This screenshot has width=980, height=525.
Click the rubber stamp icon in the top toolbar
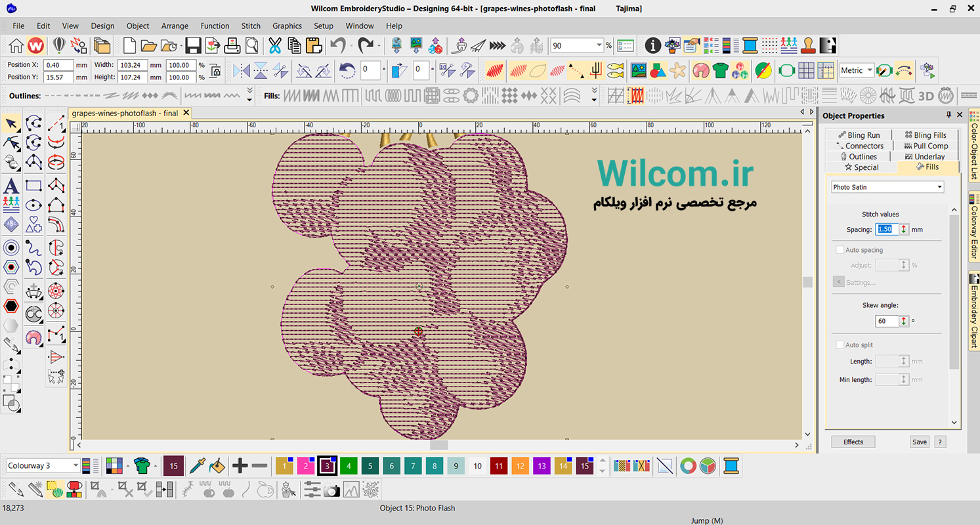(x=809, y=45)
